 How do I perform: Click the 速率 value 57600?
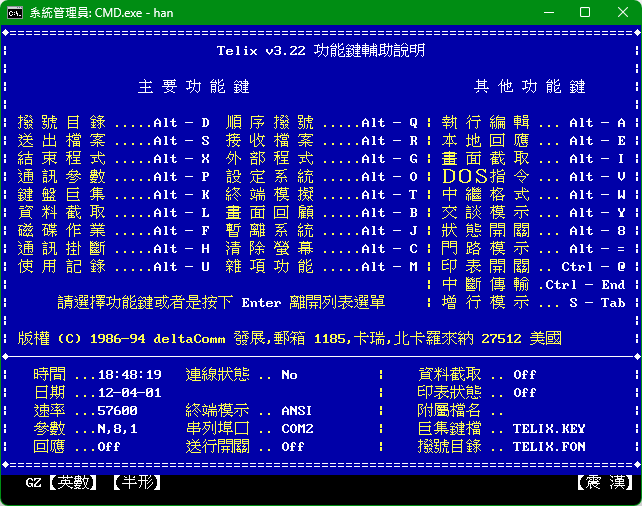118,411
